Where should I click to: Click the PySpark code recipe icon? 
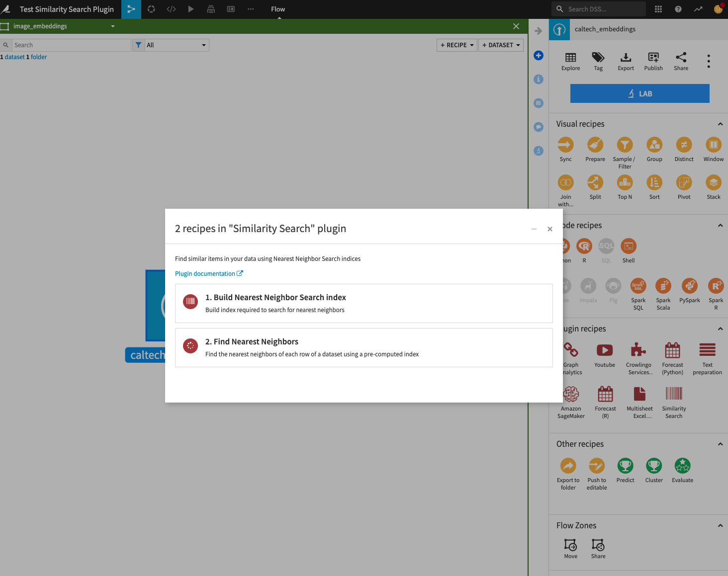coord(689,286)
